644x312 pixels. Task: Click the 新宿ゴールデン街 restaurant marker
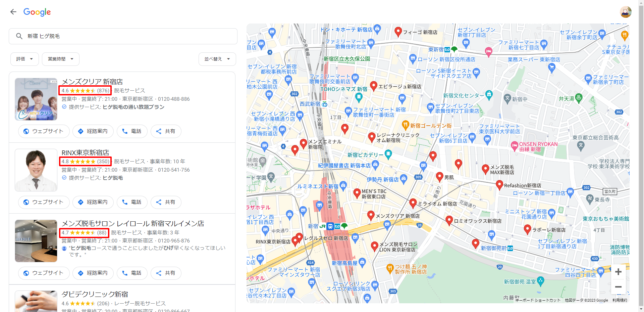[406, 125]
